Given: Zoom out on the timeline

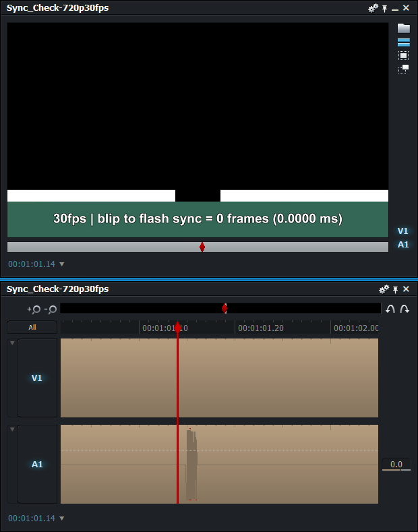Looking at the screenshot, I should [x=50, y=309].
